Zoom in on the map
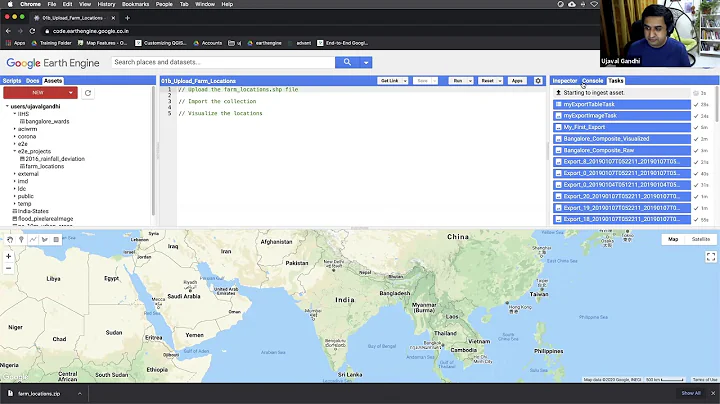 coord(8,256)
